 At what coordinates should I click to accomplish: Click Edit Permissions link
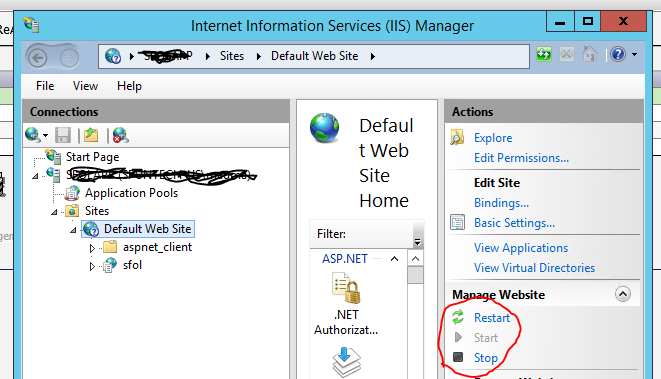pos(521,158)
